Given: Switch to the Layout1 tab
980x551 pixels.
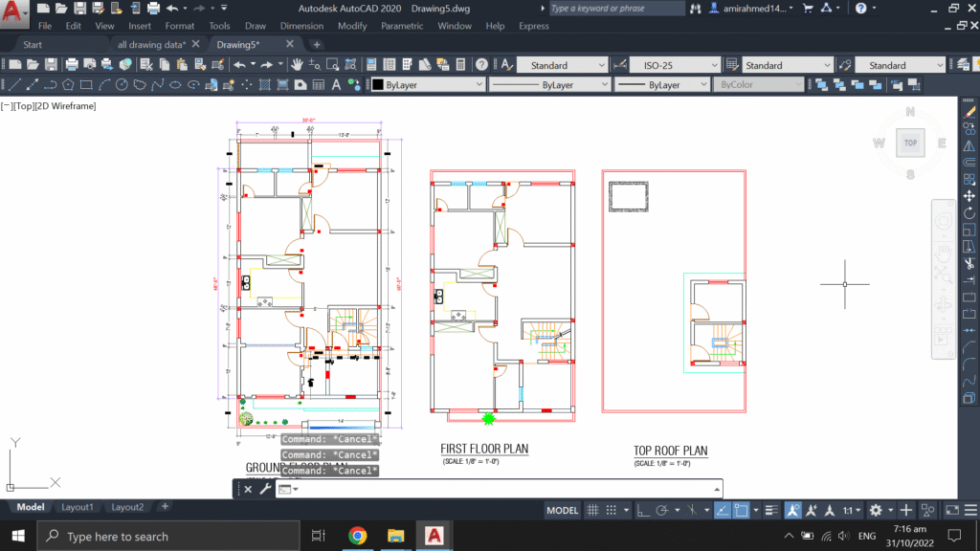Looking at the screenshot, I should click(x=78, y=507).
